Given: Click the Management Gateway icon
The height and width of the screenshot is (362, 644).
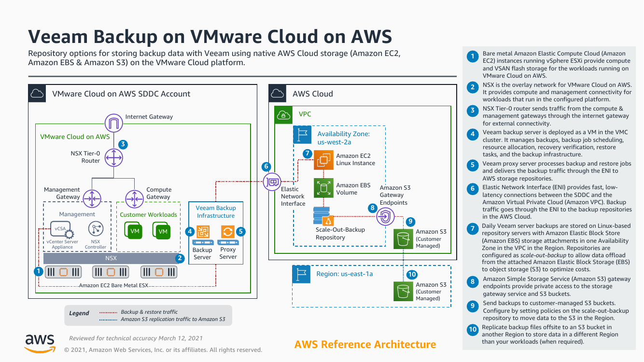Looking at the screenshot, I should pos(91,198).
